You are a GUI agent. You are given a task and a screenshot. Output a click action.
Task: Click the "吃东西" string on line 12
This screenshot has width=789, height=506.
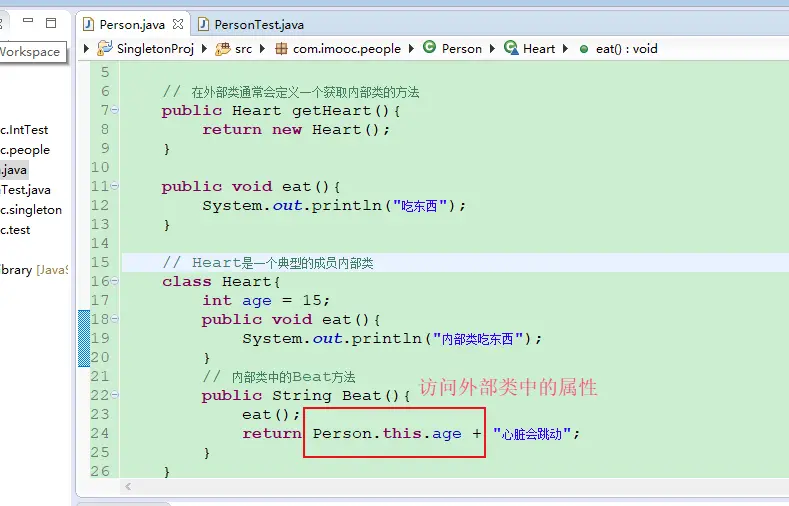pyautogui.click(x=420, y=206)
